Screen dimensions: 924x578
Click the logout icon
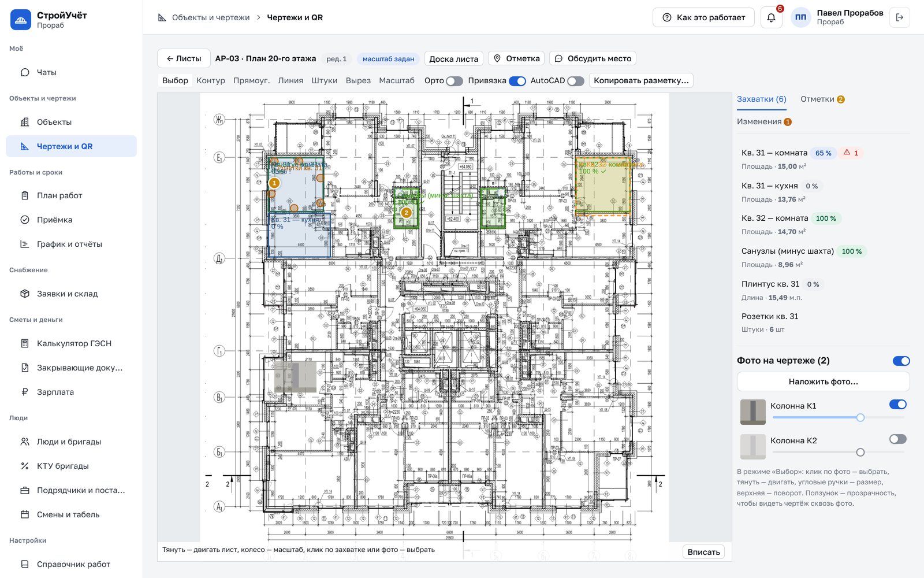pos(899,17)
